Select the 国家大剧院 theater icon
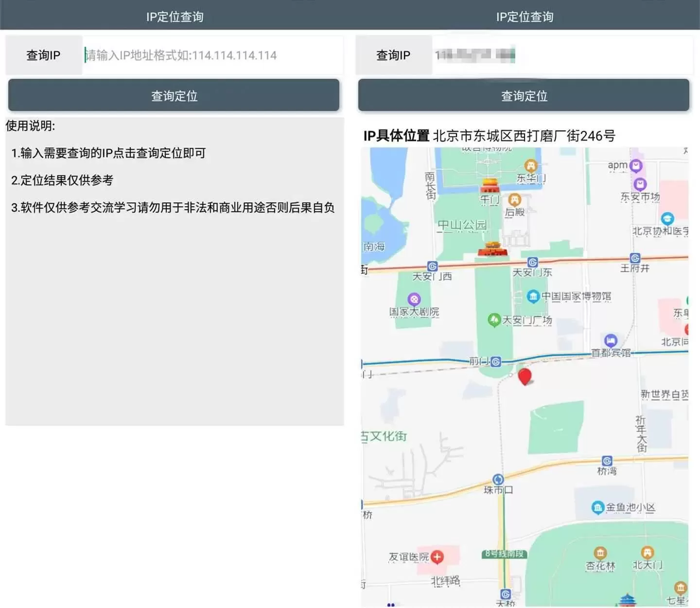The image size is (700, 608). pyautogui.click(x=414, y=298)
